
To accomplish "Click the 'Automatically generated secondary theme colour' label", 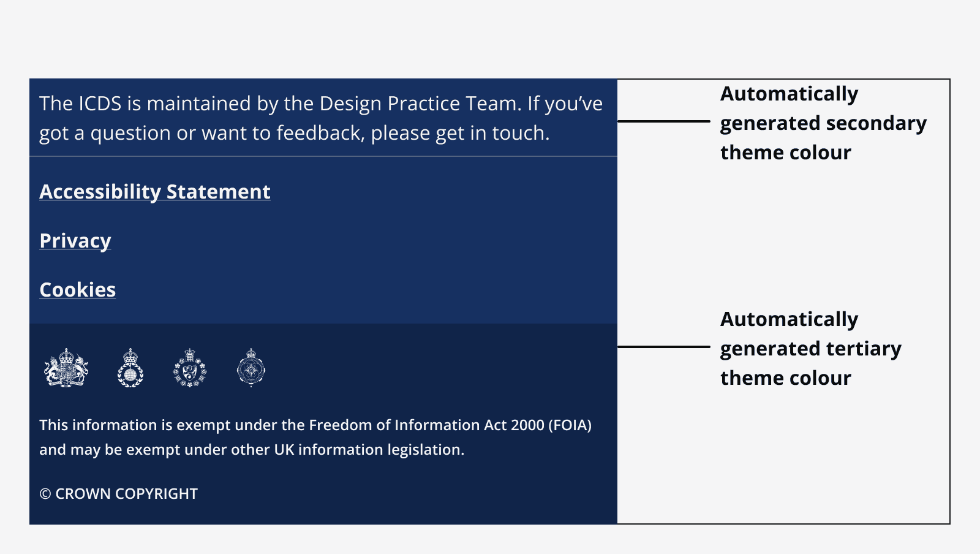I will pyautogui.click(x=824, y=123).
